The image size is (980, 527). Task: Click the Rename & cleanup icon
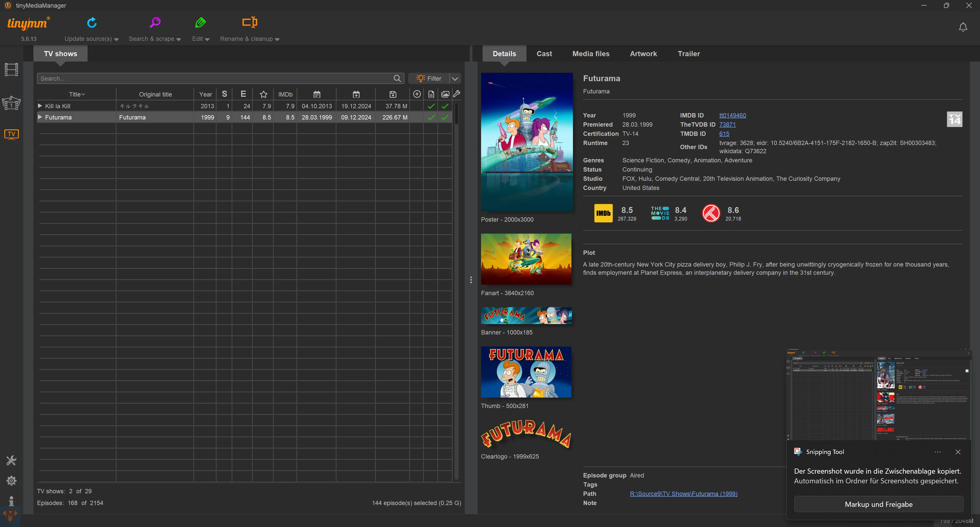tap(250, 22)
